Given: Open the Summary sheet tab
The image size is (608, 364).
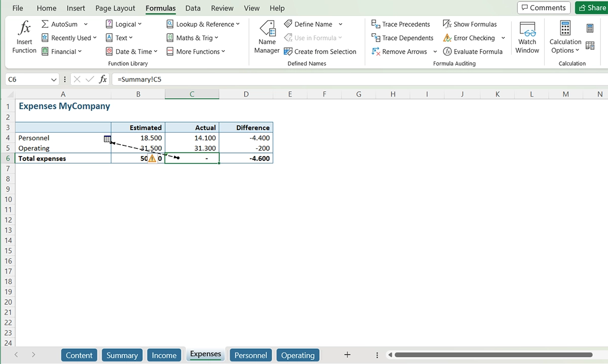Looking at the screenshot, I should click(x=122, y=355).
